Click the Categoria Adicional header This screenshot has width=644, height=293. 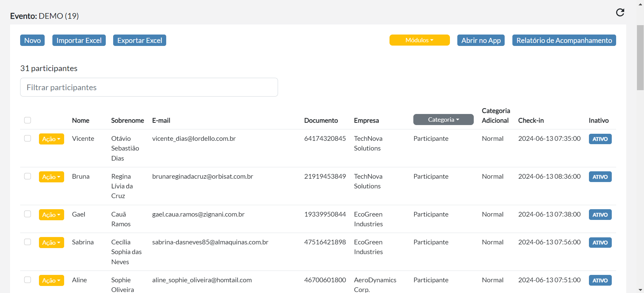pyautogui.click(x=496, y=116)
